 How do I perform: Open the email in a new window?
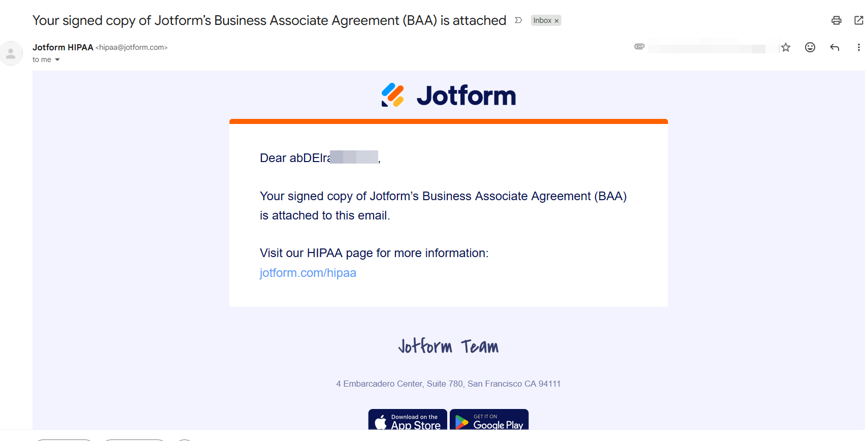859,20
